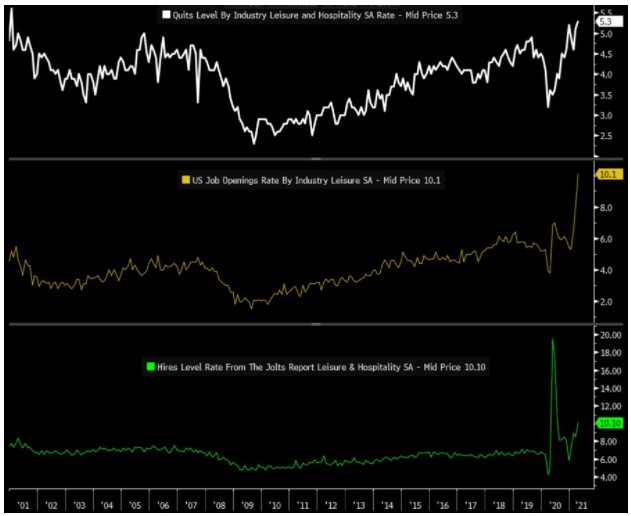Click the '06 year label on the time axis
631x516 pixels.
[163, 505]
